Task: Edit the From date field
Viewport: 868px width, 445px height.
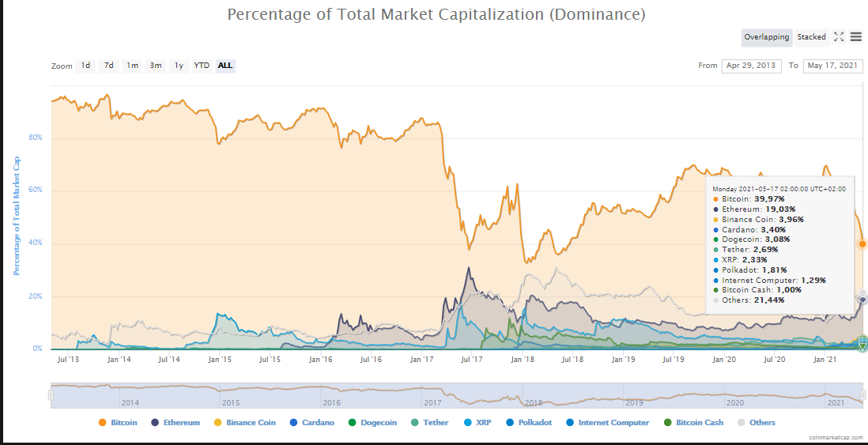Action: point(751,66)
